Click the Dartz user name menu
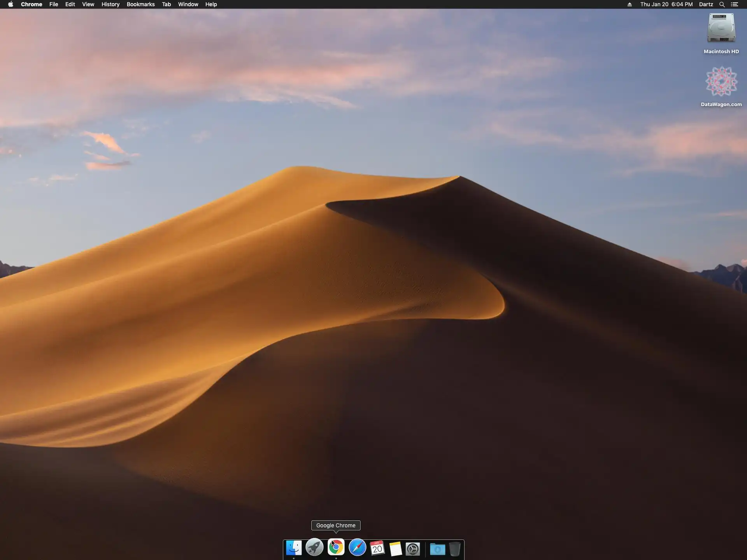 [x=706, y=4]
